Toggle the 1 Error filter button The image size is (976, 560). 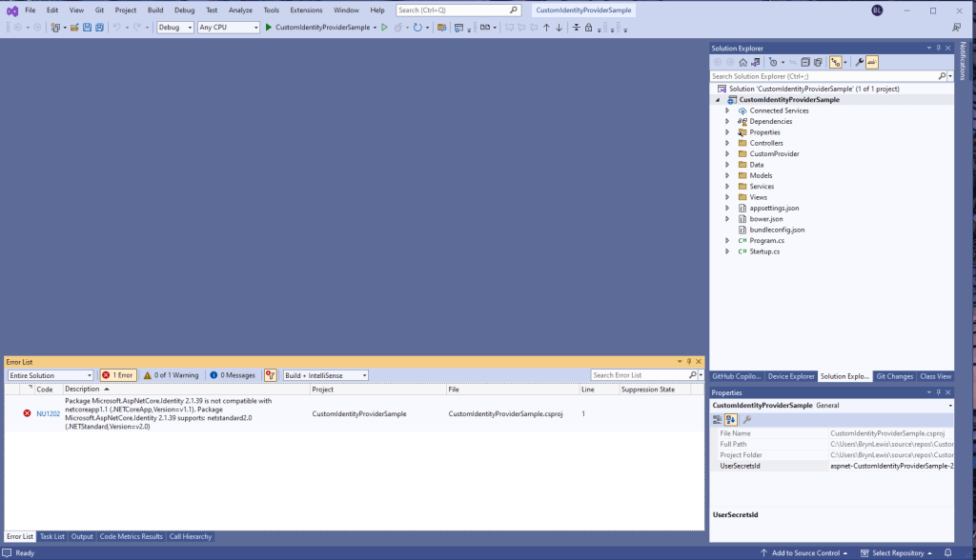118,375
